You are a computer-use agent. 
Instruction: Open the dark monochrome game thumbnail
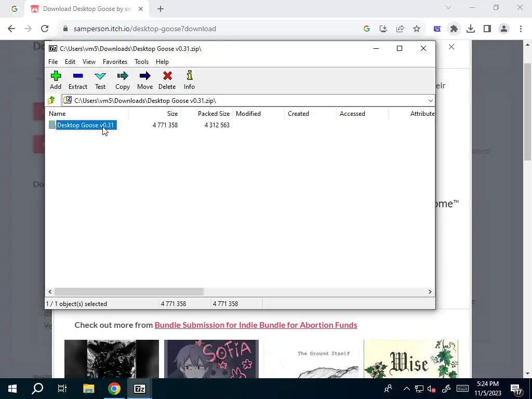pyautogui.click(x=112, y=359)
